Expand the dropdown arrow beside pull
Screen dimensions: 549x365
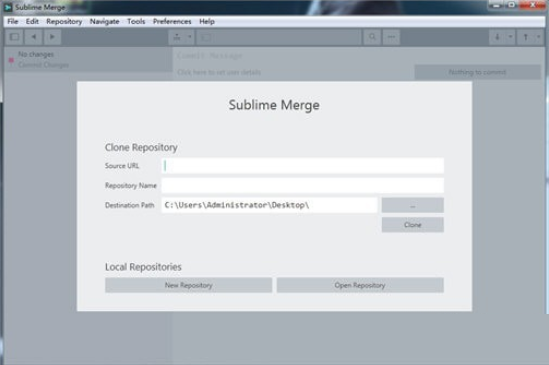click(x=510, y=37)
